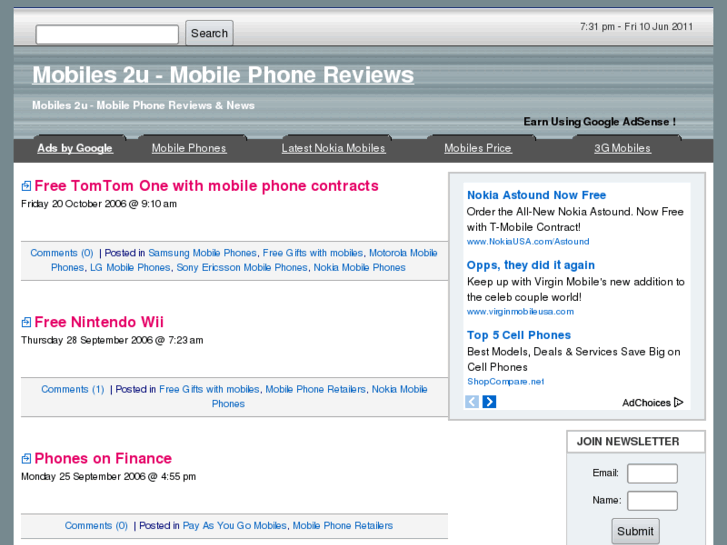727x545 pixels.
Task: Submit the newsletter form
Action: point(635,531)
